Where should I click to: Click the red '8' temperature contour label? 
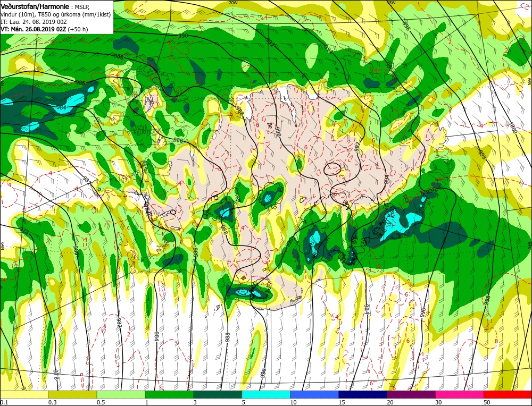(x=496, y=341)
